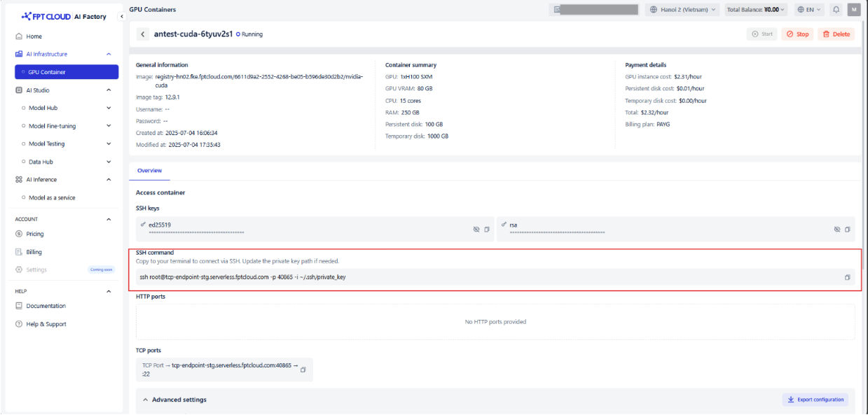Select the Overview tab
Viewport: 868px width, 415px height.
coord(149,171)
